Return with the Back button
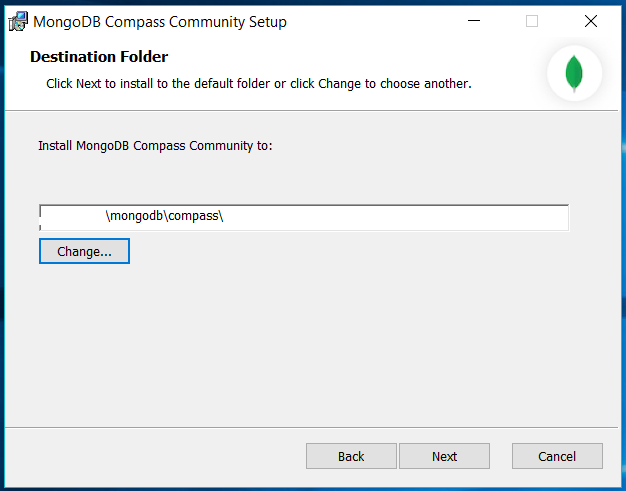This screenshot has width=626, height=491. [351, 456]
